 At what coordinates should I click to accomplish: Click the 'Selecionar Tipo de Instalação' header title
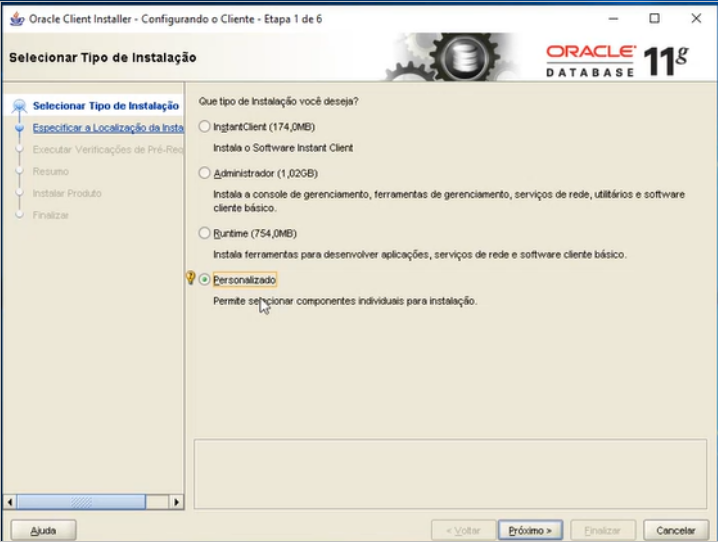pos(103,58)
